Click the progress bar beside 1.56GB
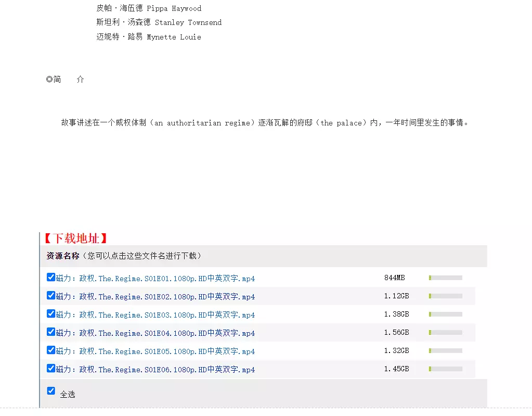 445,333
